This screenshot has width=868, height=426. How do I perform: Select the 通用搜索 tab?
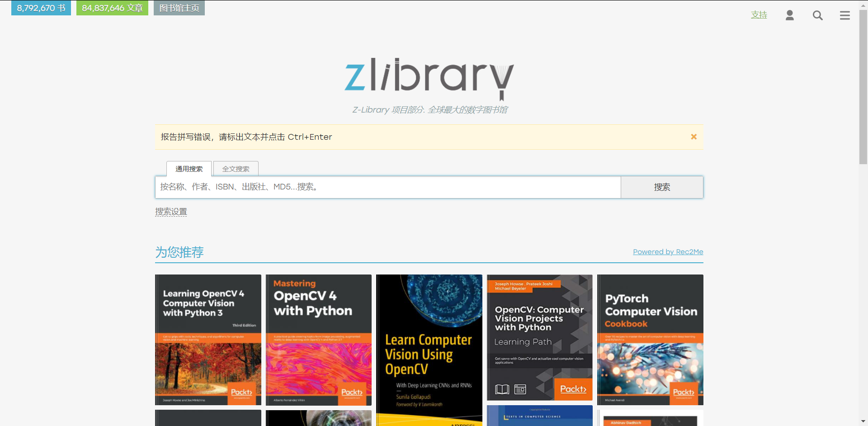click(x=189, y=169)
